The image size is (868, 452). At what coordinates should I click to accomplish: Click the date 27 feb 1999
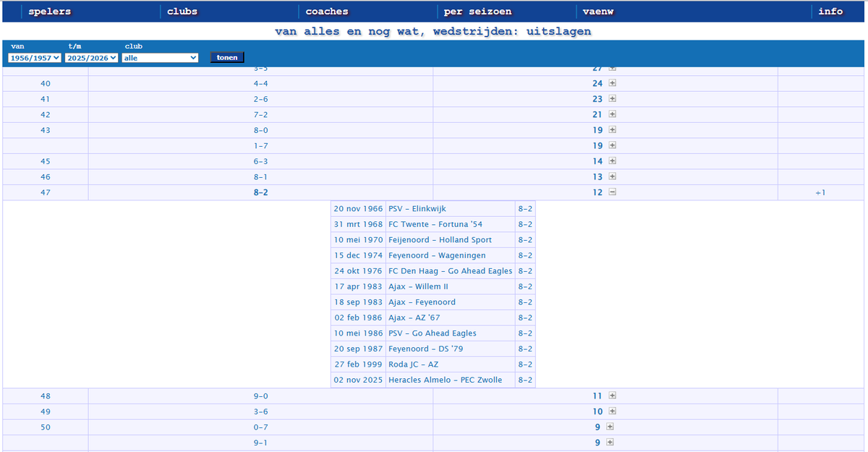pos(358,364)
